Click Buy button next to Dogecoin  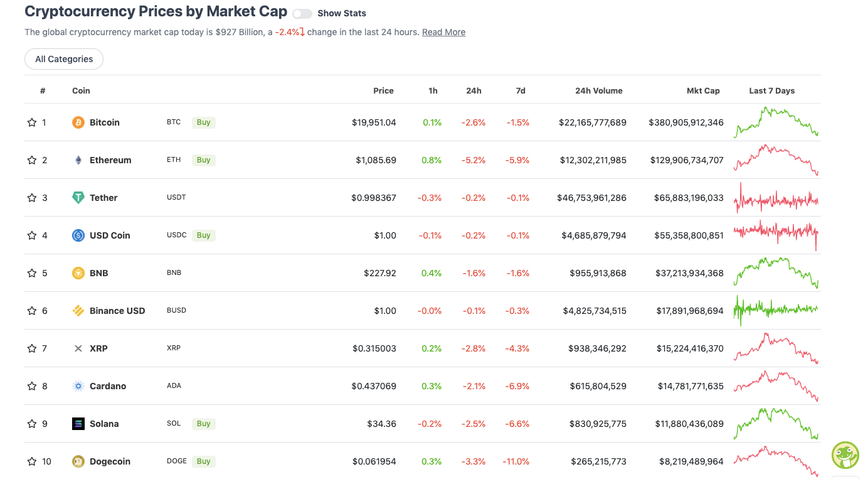(204, 461)
